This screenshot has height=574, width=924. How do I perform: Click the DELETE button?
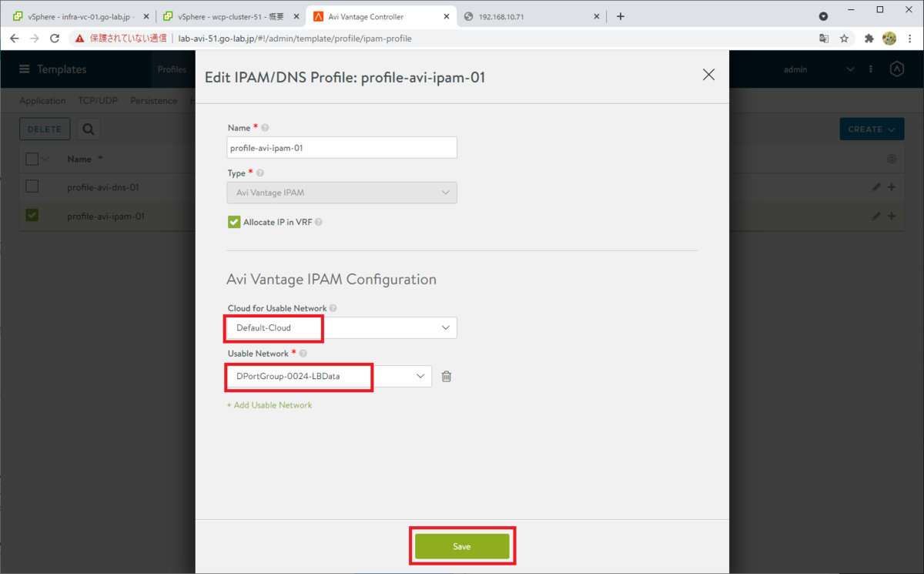click(45, 129)
